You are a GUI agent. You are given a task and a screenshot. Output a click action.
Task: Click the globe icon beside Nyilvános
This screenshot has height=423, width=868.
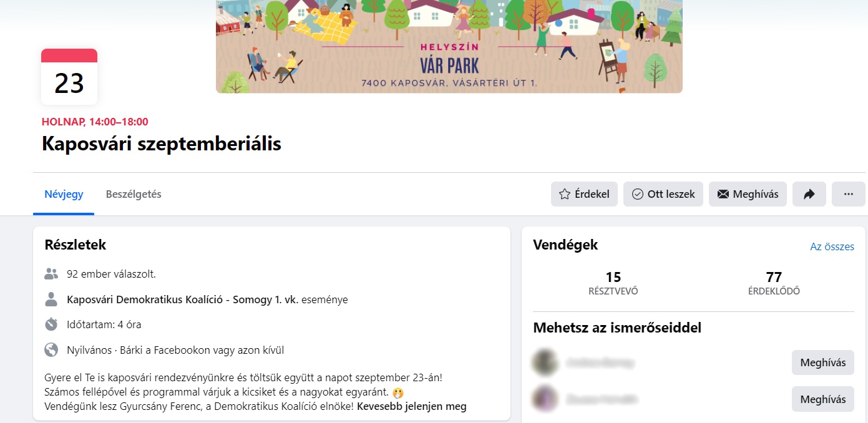51,350
